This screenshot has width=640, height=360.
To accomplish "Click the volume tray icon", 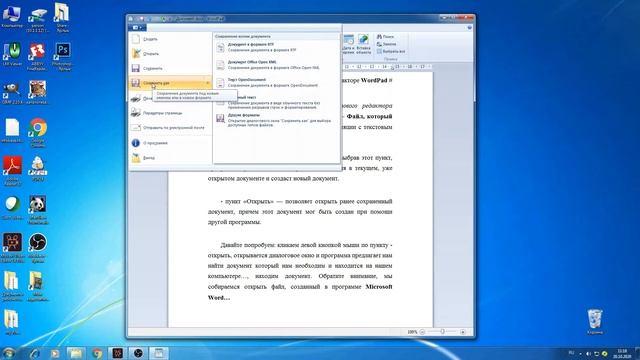I will [x=588, y=353].
